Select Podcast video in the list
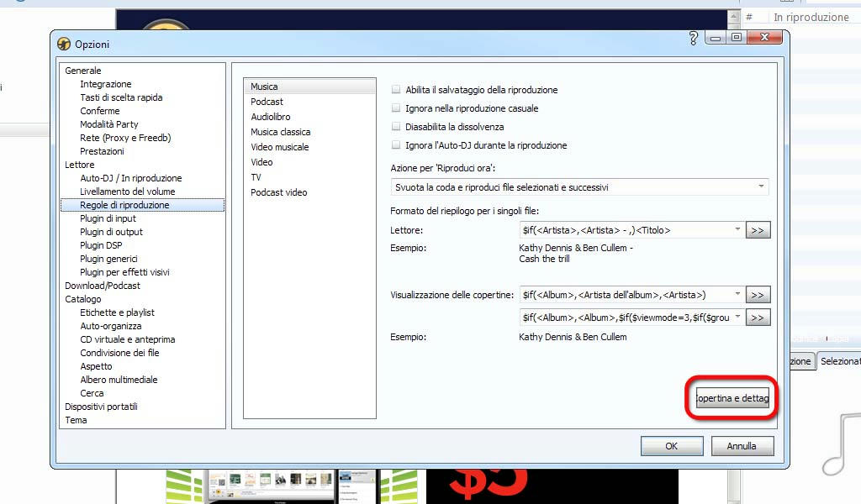Screen dimensions: 861x504 click(x=279, y=192)
